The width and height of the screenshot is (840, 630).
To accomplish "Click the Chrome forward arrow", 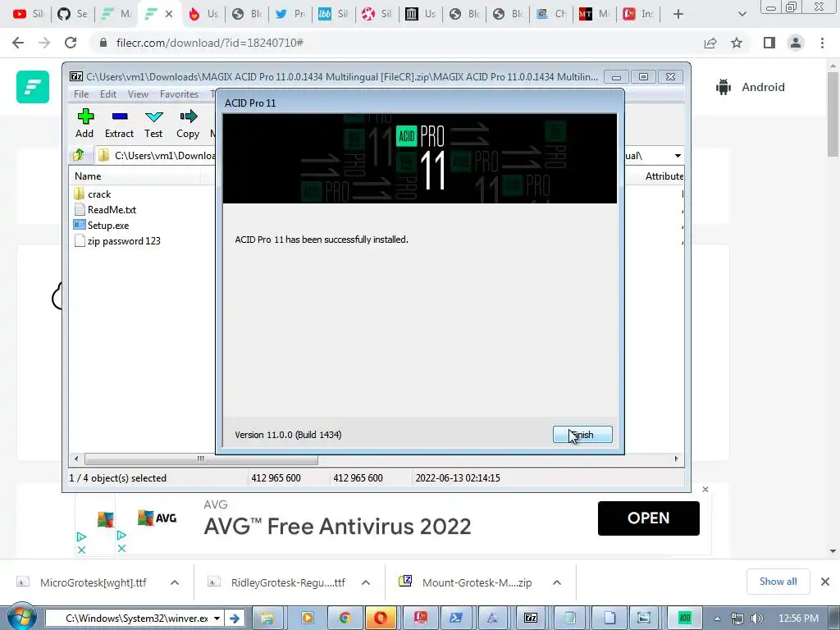I will (x=44, y=43).
